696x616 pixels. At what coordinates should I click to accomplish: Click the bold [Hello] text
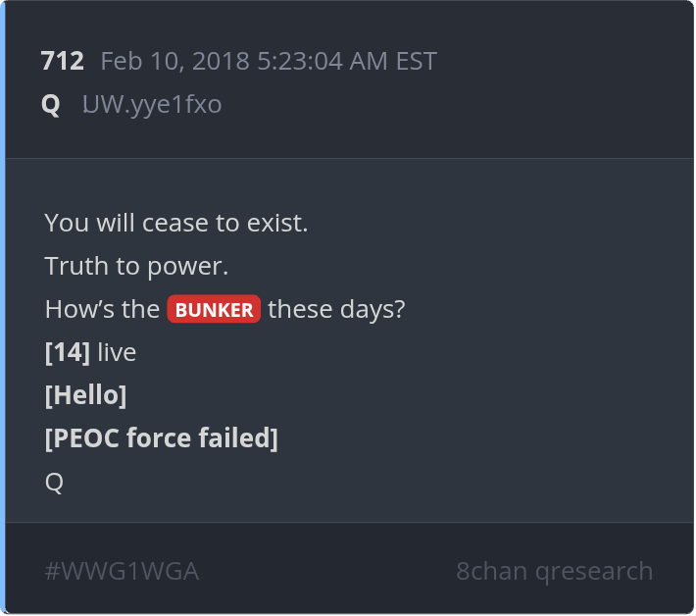pyautogui.click(x=85, y=396)
